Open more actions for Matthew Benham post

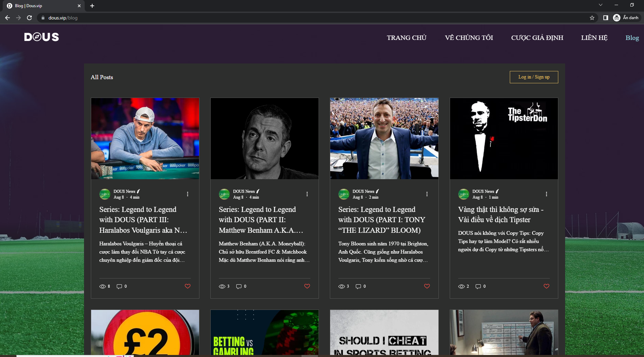click(x=307, y=194)
